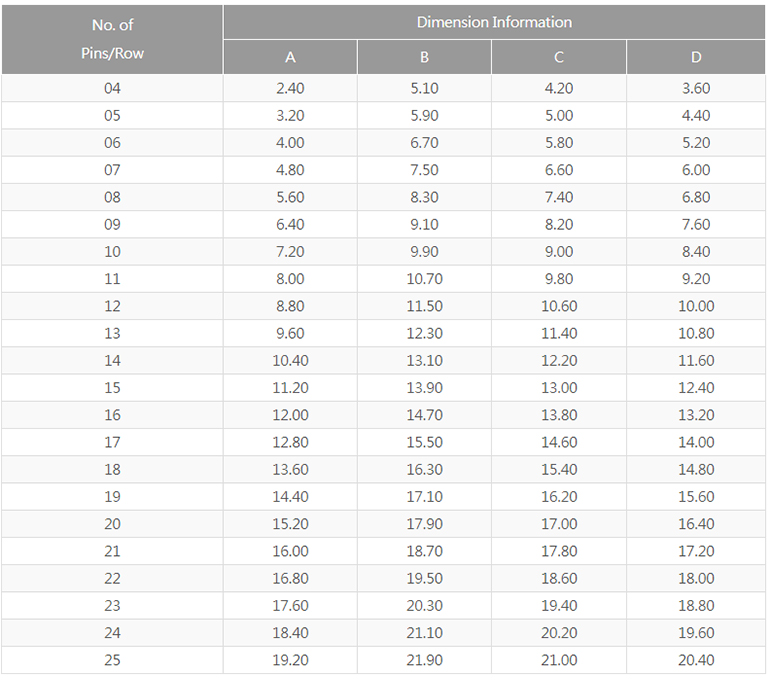Select column D header cell
768x680 pixels.
coord(696,57)
